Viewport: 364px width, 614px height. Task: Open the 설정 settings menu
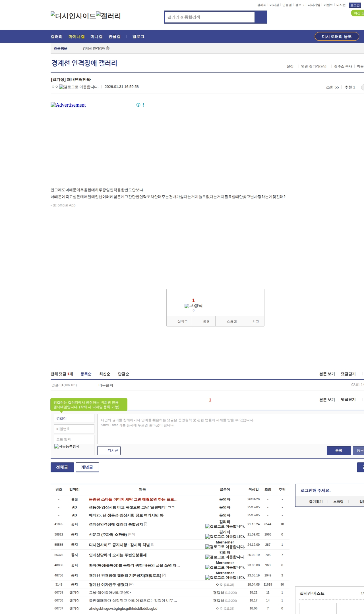(290, 66)
